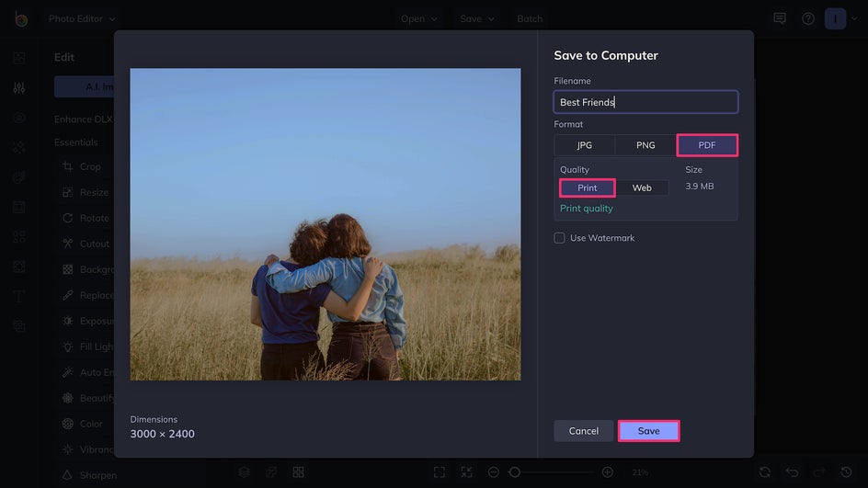
Task: Set quality to Web
Action: click(x=642, y=187)
